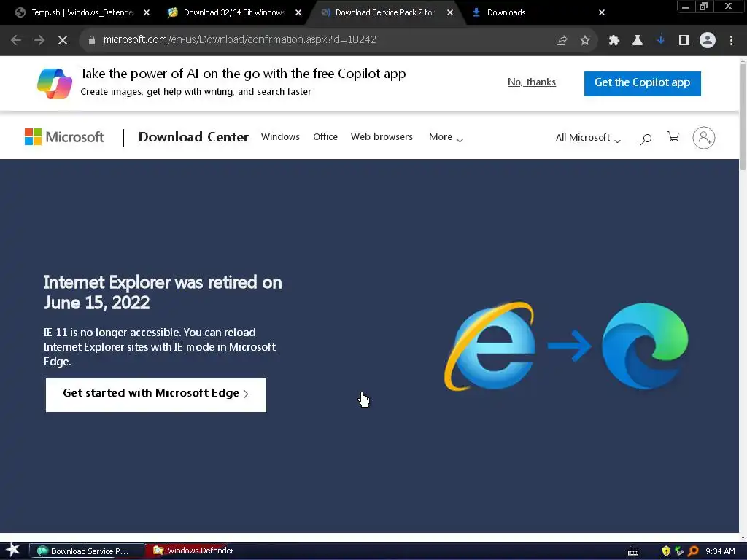The width and height of the screenshot is (747, 560).
Task: Close the Temp.sh tab
Action: [147, 13]
